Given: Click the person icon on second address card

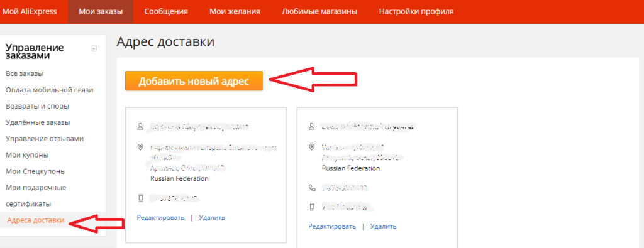Looking at the screenshot, I should pyautogui.click(x=312, y=126).
